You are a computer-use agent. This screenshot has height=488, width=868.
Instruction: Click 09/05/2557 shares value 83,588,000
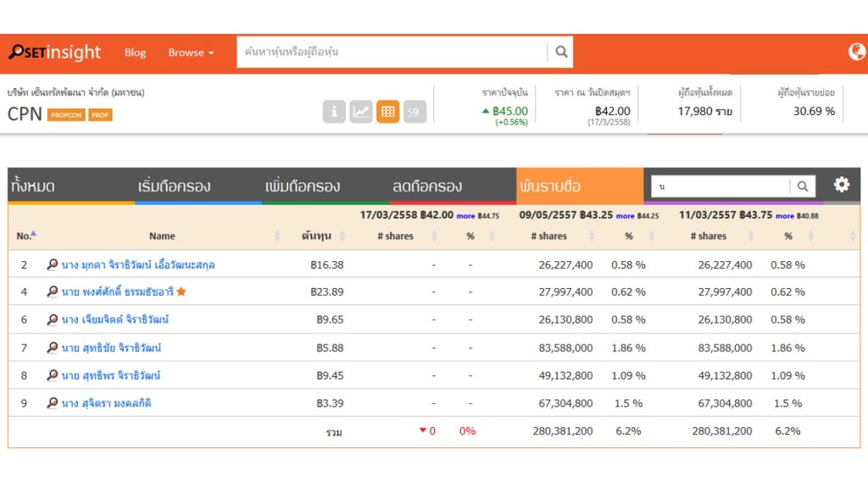tap(565, 348)
